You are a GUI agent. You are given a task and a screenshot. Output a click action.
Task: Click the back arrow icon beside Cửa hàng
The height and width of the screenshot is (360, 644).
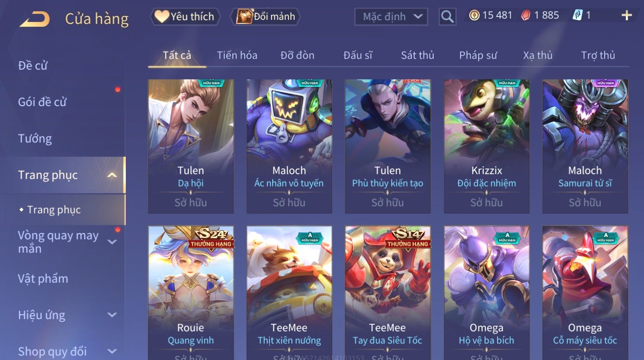point(35,19)
